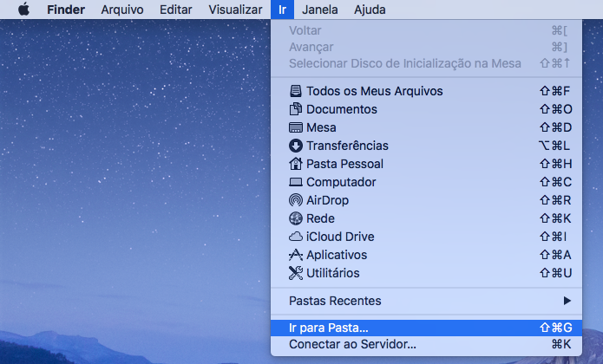This screenshot has height=364, width=603.
Task: Click the ⇧⌘C shortcut label
Action: [x=555, y=182]
